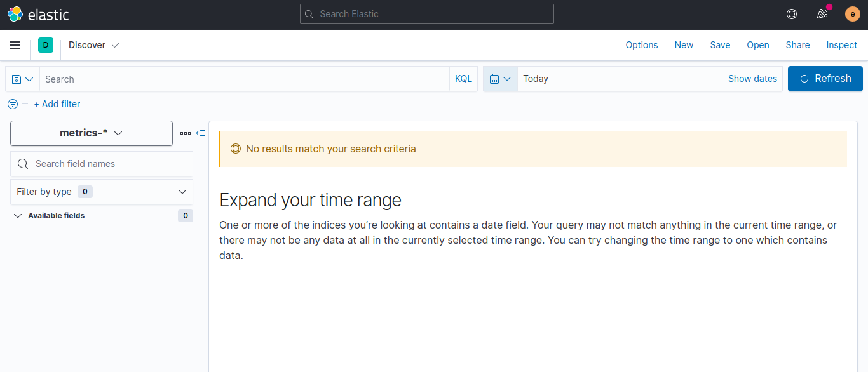This screenshot has width=868, height=372.
Task: Open the saved query disk menu
Action: [22, 79]
